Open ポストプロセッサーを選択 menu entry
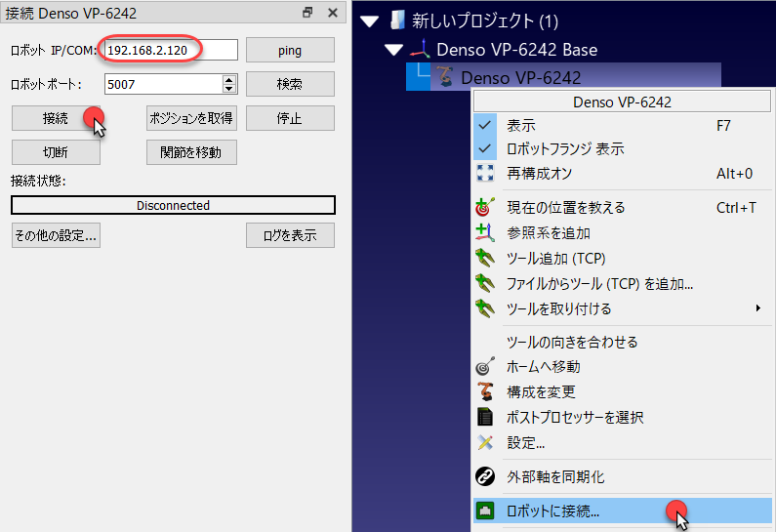 [x=623, y=417]
